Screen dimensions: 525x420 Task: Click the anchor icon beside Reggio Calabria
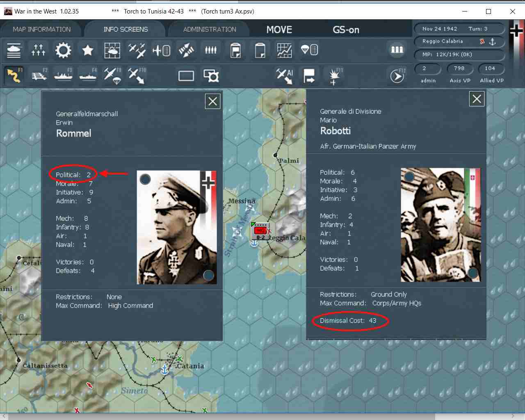coord(493,41)
